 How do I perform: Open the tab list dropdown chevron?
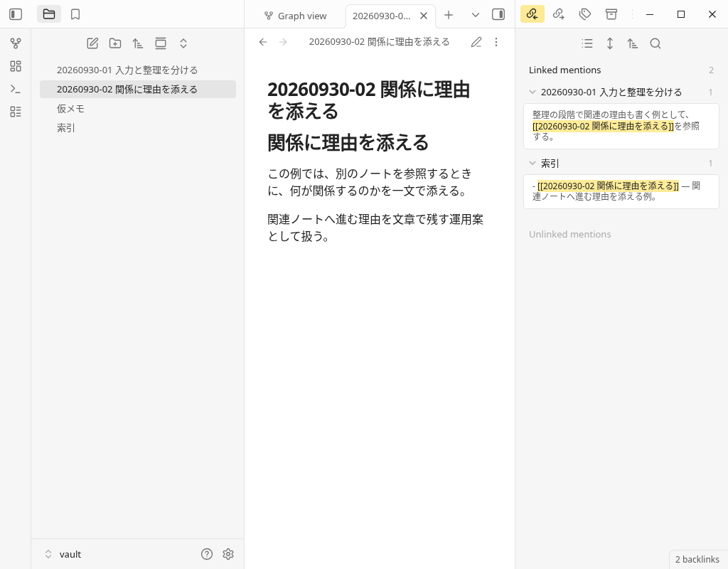tap(476, 15)
